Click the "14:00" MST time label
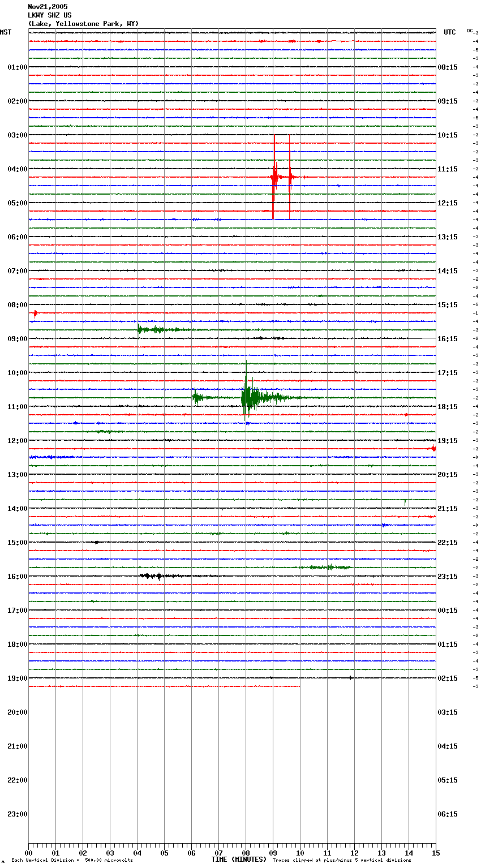 tap(18, 509)
